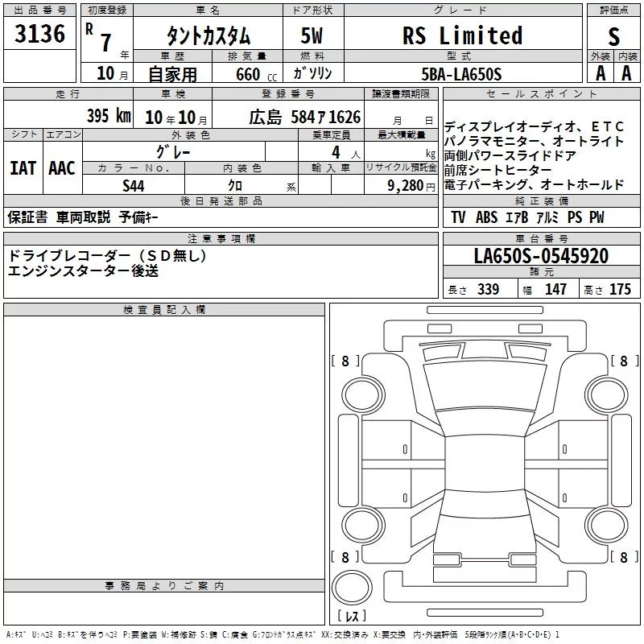Click the [レス] spare tire label
This screenshot has width=644, height=644.
(352, 616)
